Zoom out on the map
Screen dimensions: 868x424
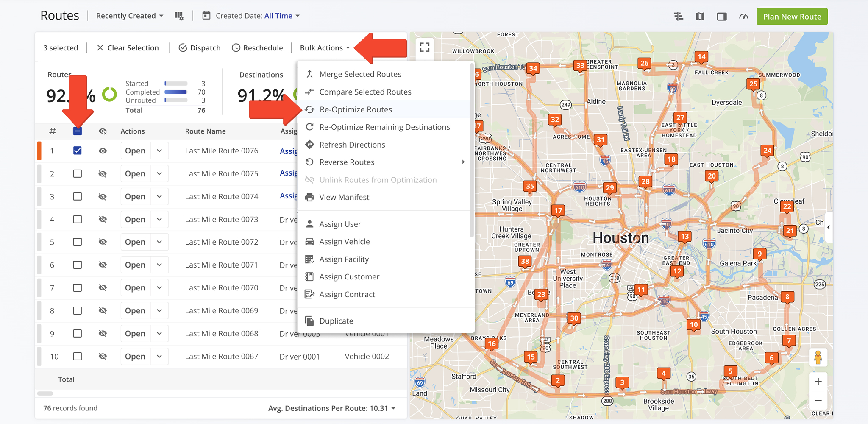[818, 401]
